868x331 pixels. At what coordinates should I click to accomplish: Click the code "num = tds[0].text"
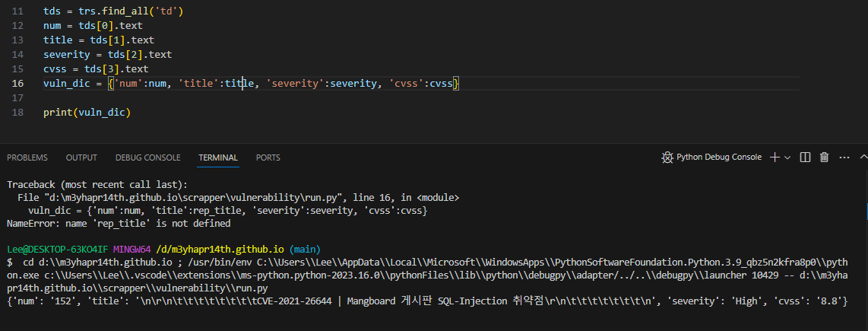click(93, 26)
